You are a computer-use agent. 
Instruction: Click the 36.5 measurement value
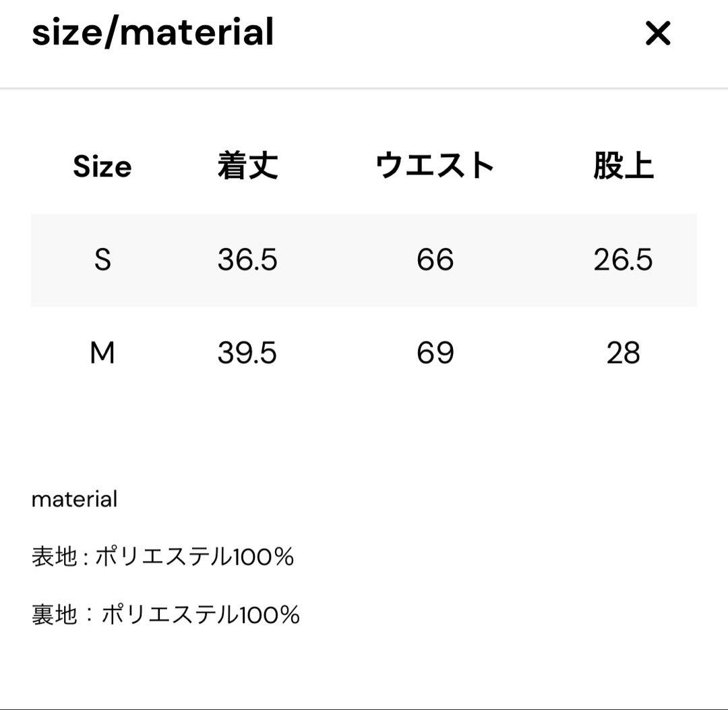pos(247,261)
